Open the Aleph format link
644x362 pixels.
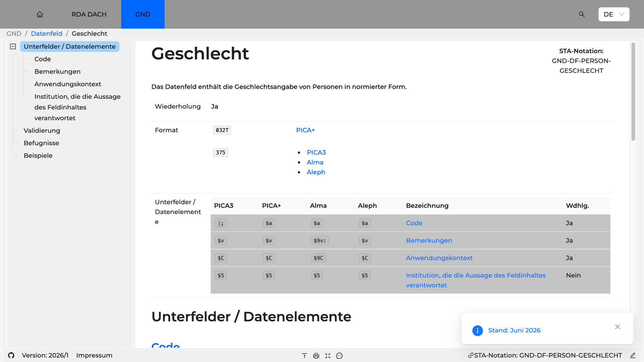coord(316,172)
